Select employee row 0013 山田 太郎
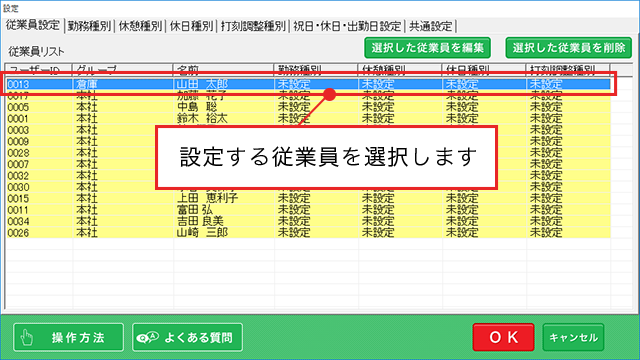The image size is (640, 360). tap(309, 84)
